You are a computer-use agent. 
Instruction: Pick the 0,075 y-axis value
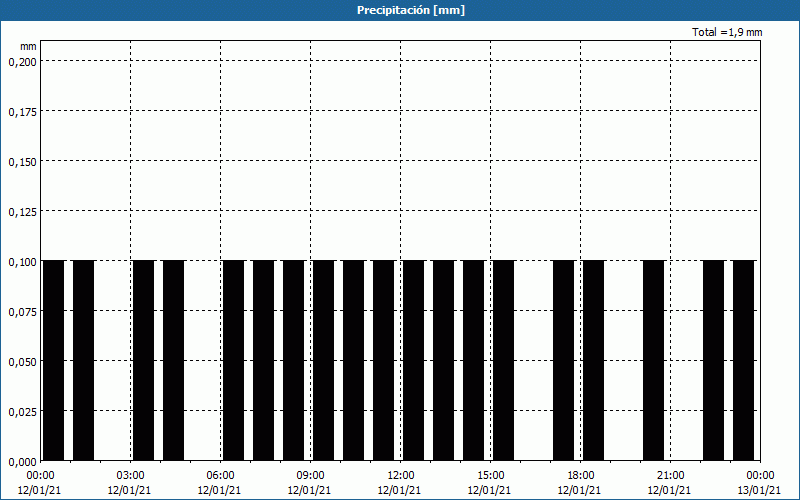tap(22, 312)
